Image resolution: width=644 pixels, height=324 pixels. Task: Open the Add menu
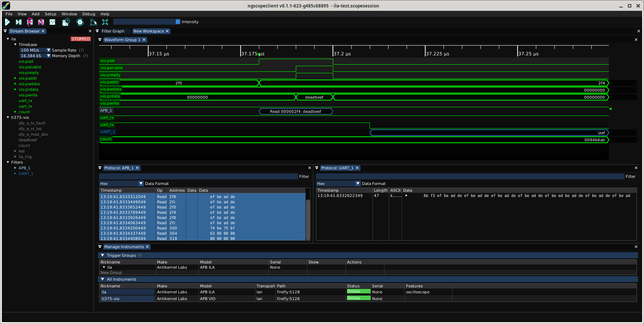pyautogui.click(x=36, y=14)
